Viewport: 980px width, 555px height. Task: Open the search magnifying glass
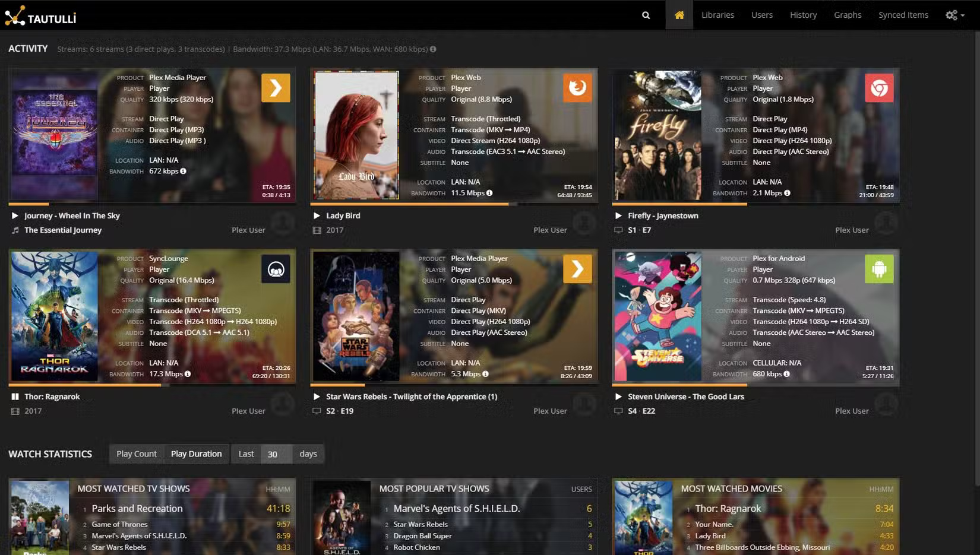[645, 15]
